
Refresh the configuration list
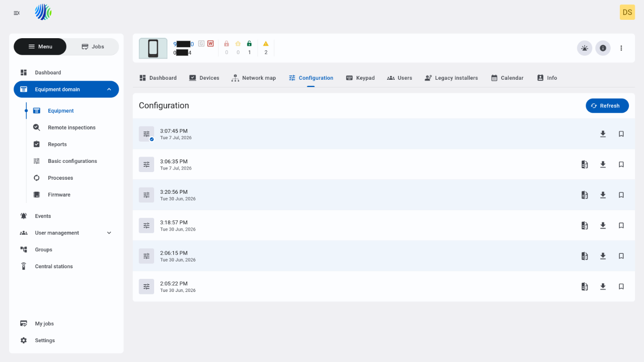pyautogui.click(x=607, y=106)
